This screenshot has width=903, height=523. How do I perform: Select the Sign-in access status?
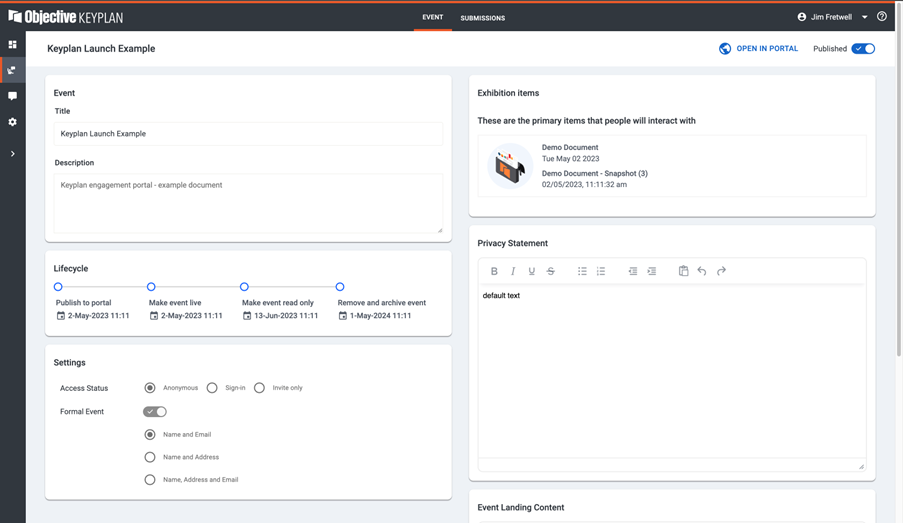(x=212, y=388)
